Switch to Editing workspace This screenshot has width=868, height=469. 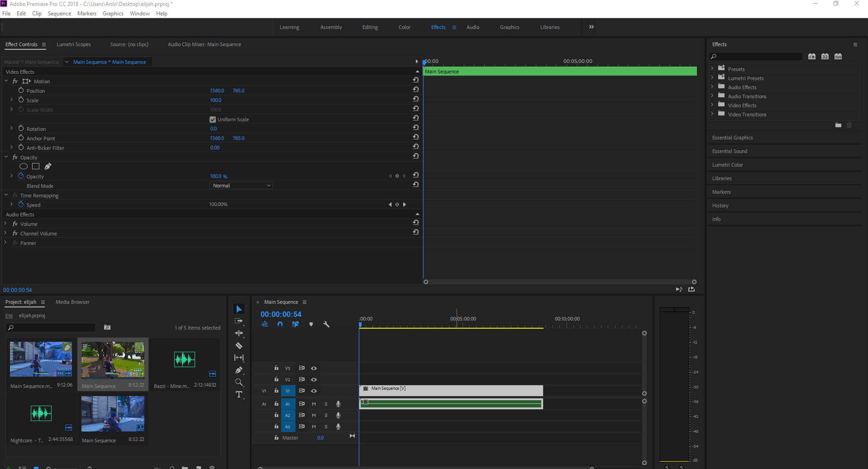click(370, 27)
